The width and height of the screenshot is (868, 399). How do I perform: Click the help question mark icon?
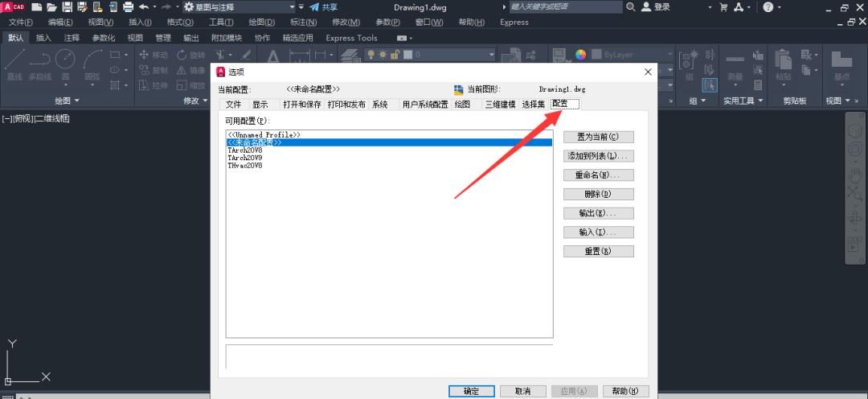768,7
